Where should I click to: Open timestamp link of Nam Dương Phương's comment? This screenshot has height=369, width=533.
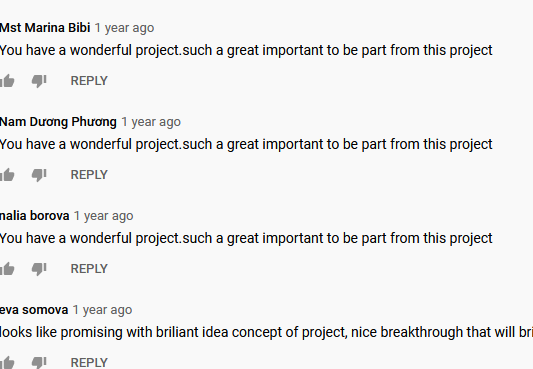tap(151, 122)
